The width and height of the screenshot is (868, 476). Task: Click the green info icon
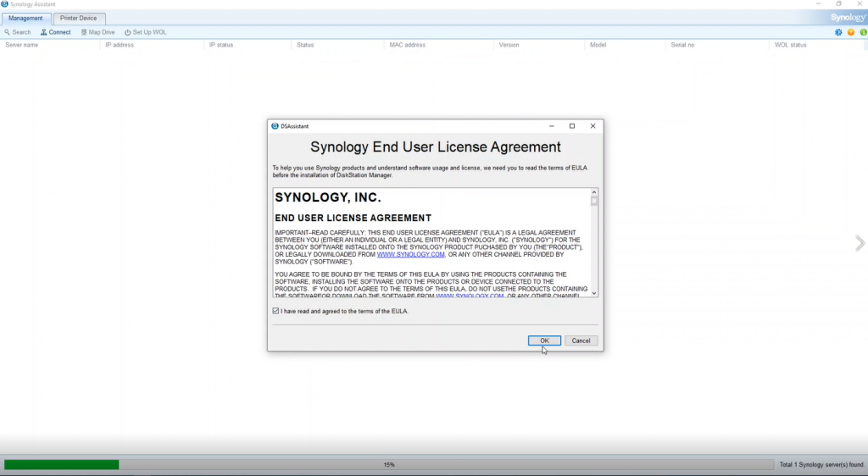pos(863,33)
